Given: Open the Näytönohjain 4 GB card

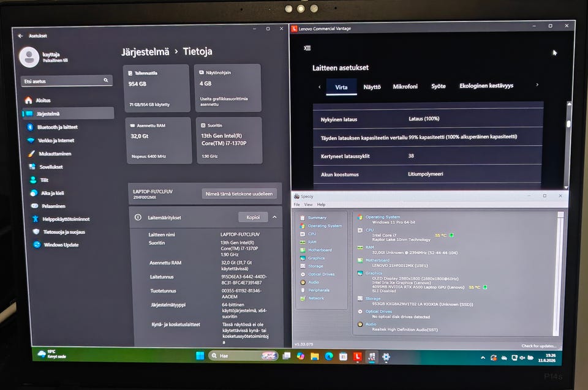Looking at the screenshot, I should tap(228, 88).
